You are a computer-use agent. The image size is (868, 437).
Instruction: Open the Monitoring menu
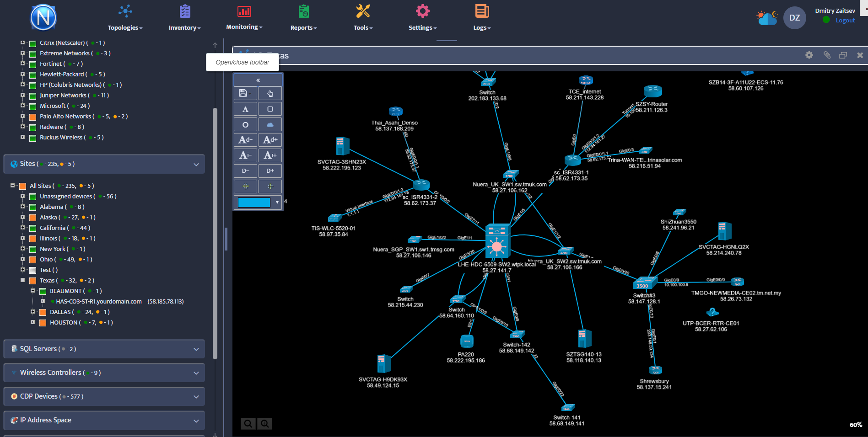tap(244, 18)
